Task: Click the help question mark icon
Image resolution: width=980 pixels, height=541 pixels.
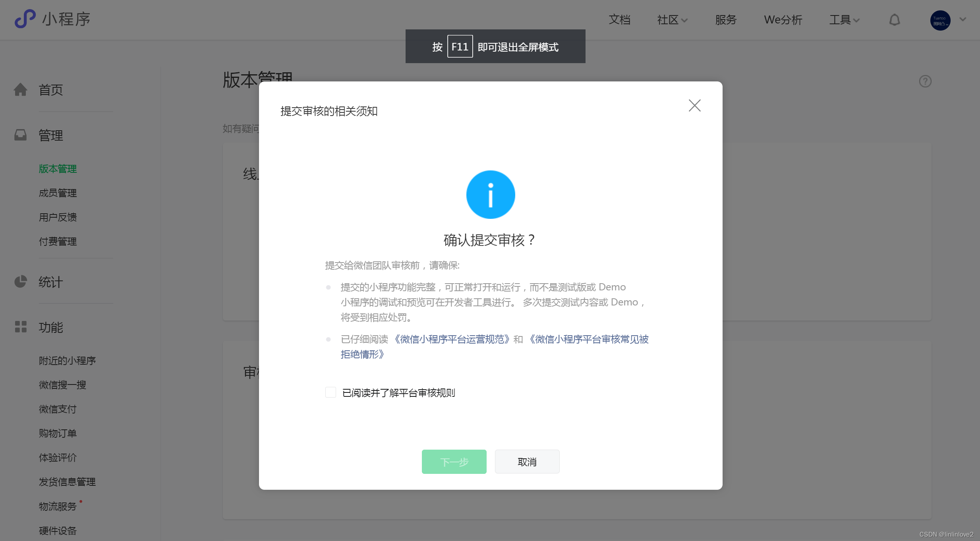Action: (x=925, y=81)
